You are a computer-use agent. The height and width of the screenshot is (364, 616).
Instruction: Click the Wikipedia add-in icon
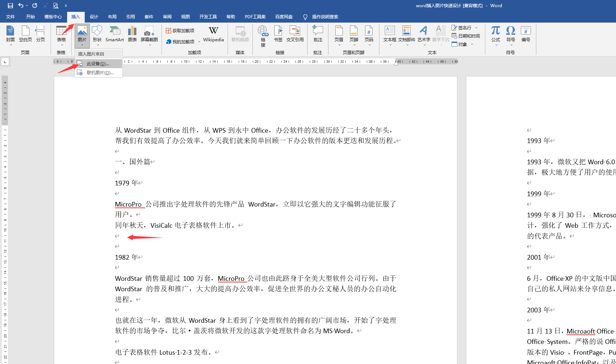[213, 34]
